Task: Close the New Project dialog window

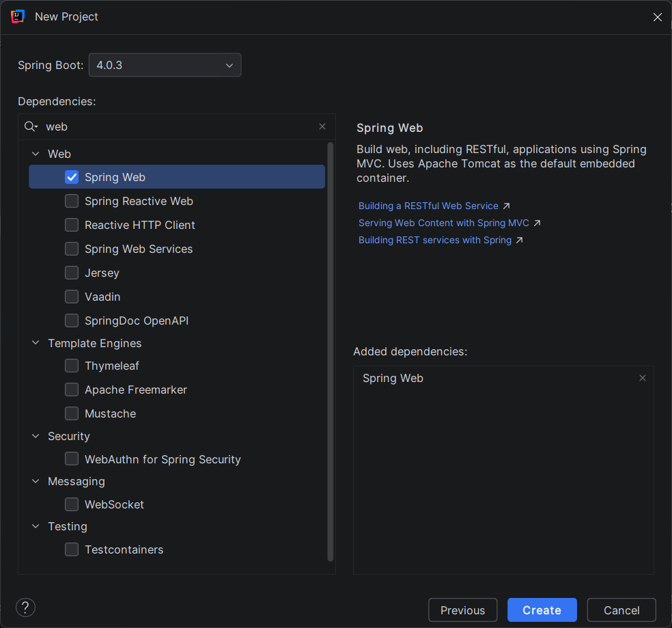Action: (x=657, y=17)
